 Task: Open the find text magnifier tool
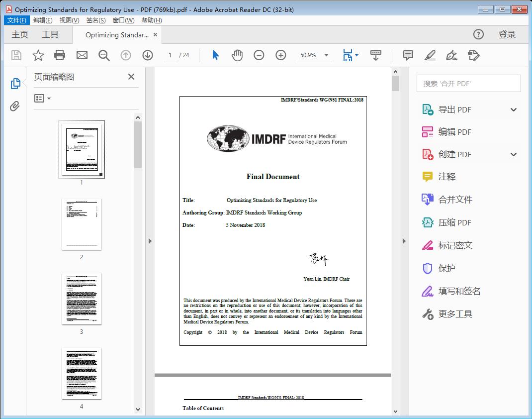click(104, 55)
